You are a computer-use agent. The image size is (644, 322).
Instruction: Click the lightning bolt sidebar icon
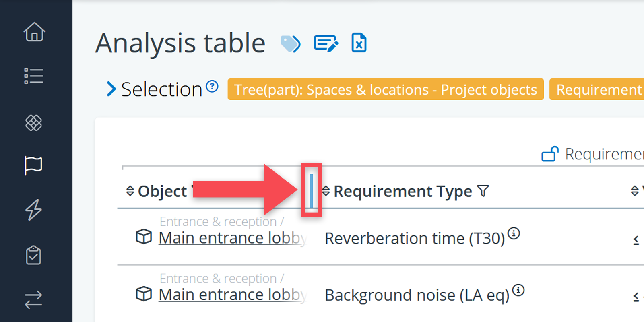pyautogui.click(x=33, y=210)
